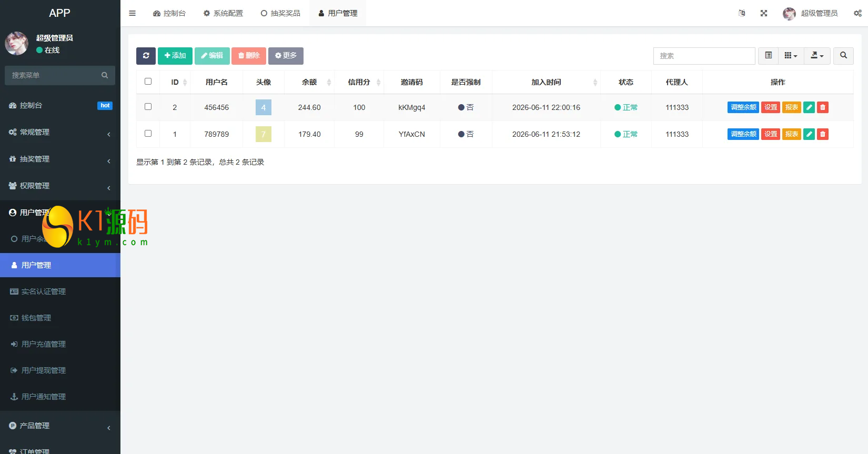868x454 pixels.
Task: Switch to 系统配置 tab
Action: tap(223, 13)
